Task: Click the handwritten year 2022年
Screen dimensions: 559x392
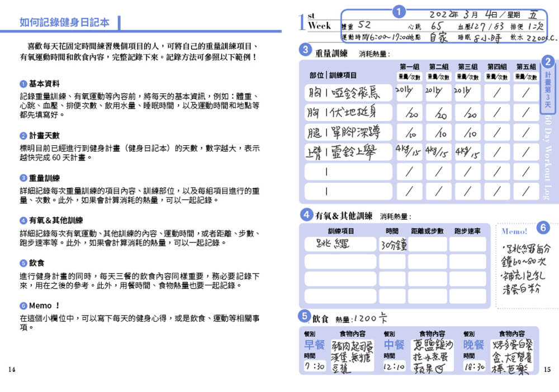Action: (443, 15)
